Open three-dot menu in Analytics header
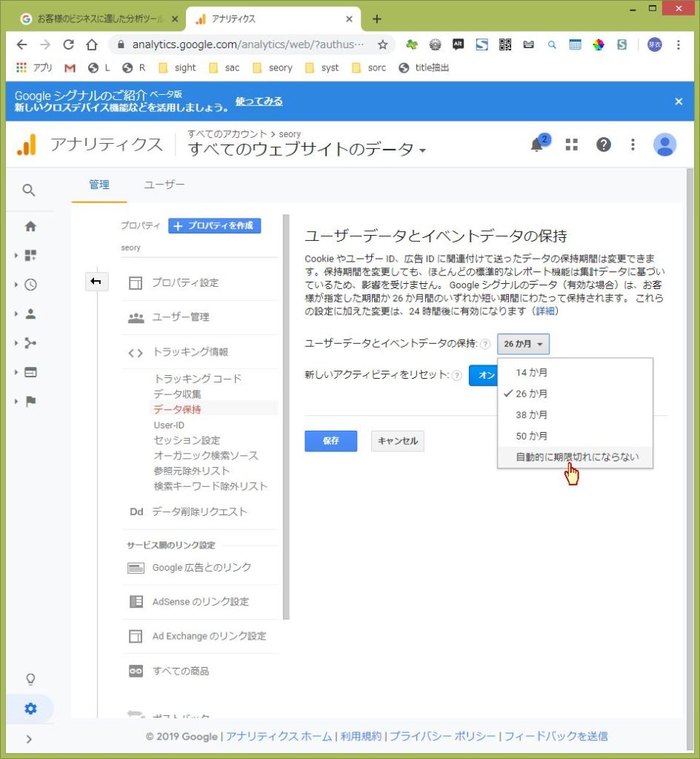700x759 pixels. point(633,145)
